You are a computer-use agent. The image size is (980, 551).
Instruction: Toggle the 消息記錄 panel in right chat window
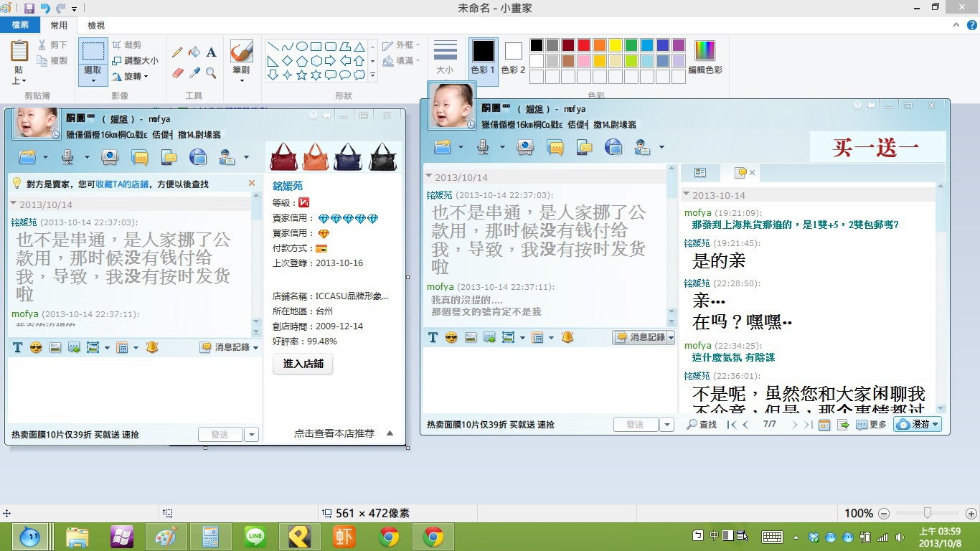coord(640,337)
